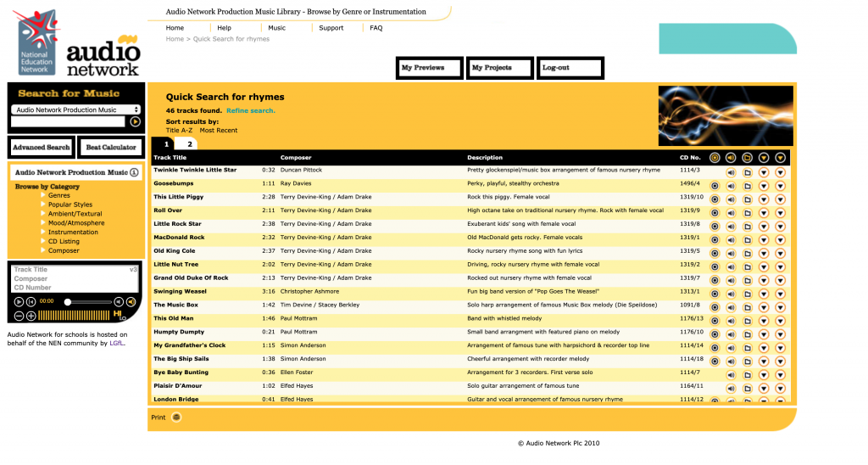Open Advanced Search
Screen dimensions: 868x465
click(42, 148)
